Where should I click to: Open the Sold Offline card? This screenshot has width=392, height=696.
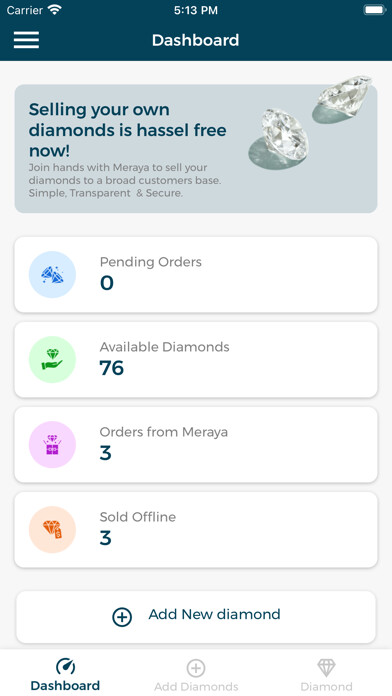point(196,530)
